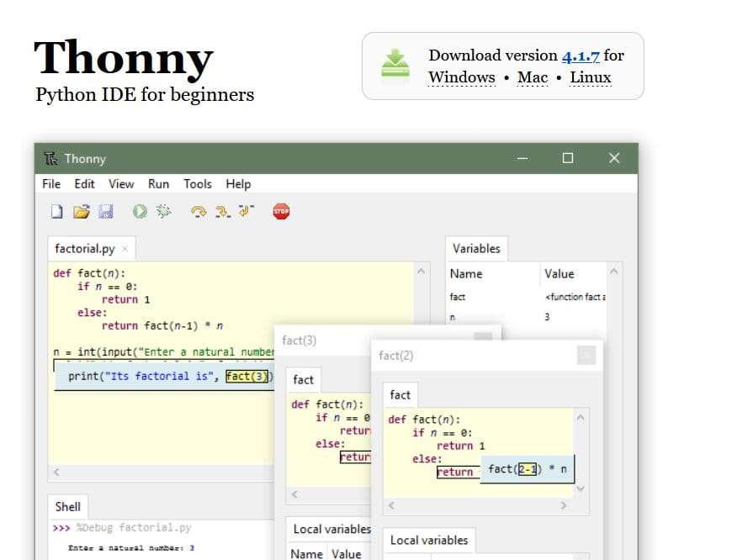Open the Run menu

tap(158, 184)
